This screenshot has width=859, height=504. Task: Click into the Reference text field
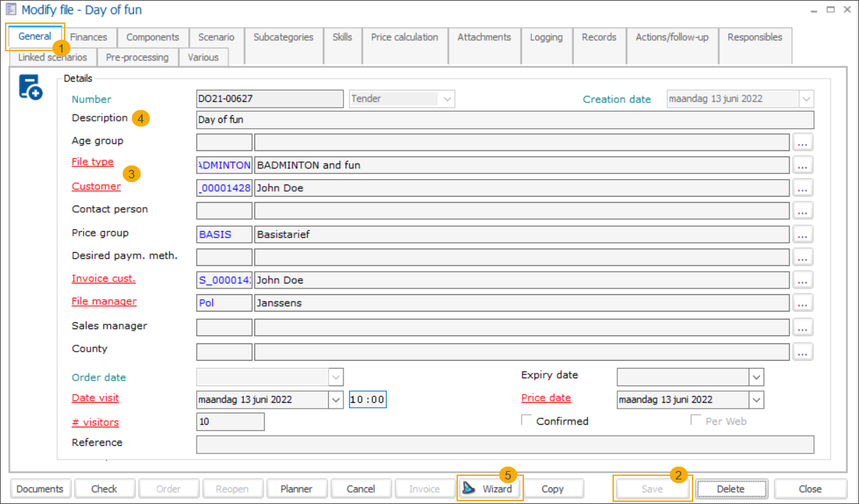pos(504,444)
